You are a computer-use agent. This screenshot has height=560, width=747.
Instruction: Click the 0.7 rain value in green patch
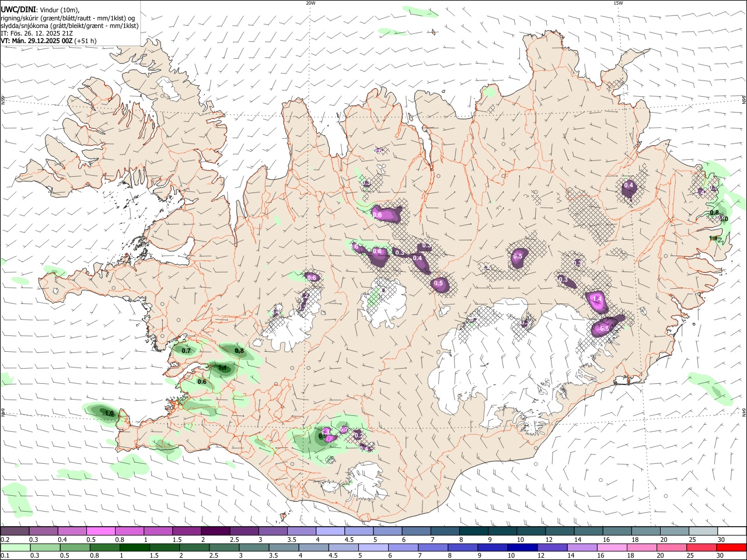[186, 351]
